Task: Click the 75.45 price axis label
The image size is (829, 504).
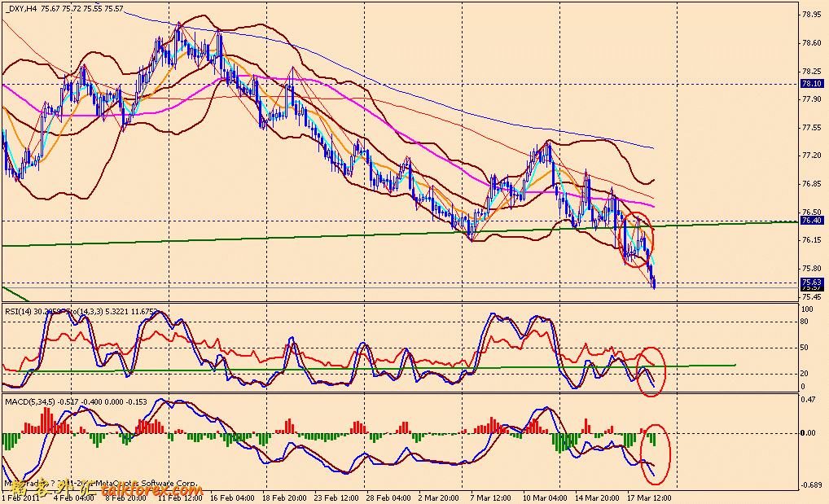Action: click(x=811, y=296)
